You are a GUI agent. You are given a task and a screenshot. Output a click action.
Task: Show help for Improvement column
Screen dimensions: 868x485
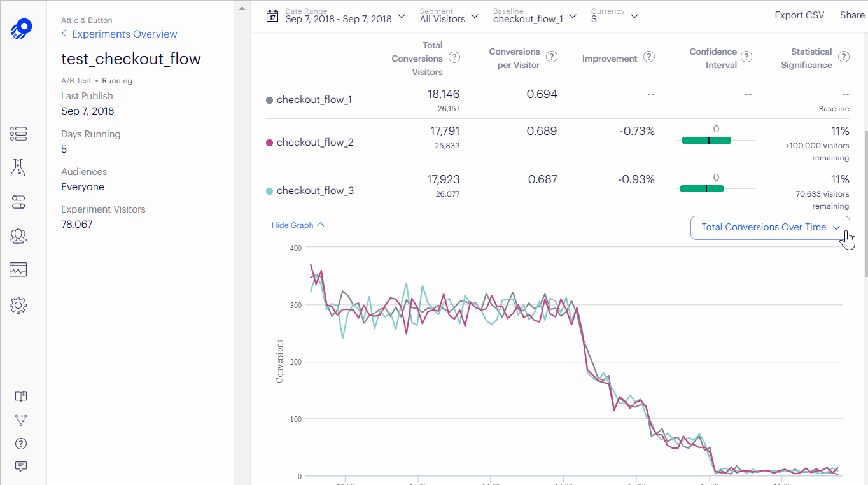[x=649, y=57]
